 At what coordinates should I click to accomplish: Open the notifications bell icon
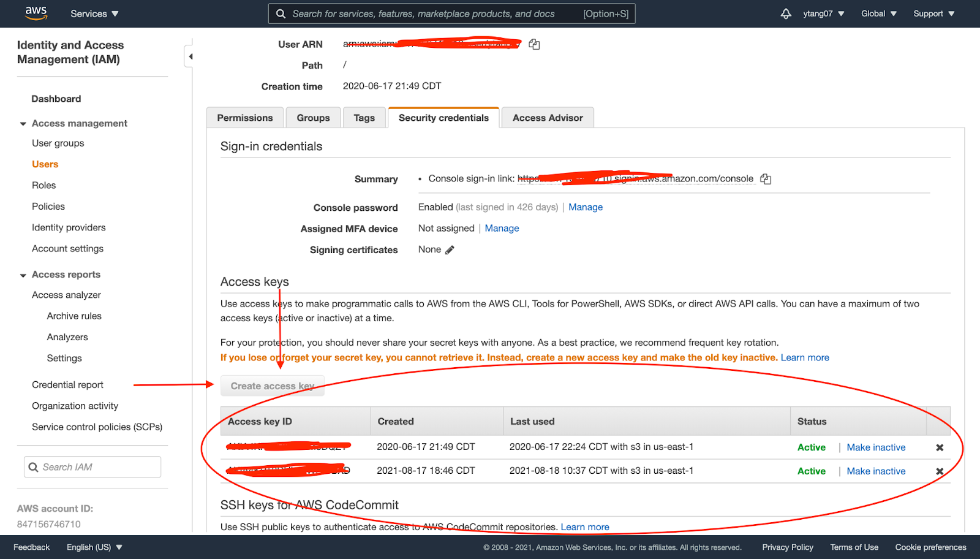(x=786, y=13)
